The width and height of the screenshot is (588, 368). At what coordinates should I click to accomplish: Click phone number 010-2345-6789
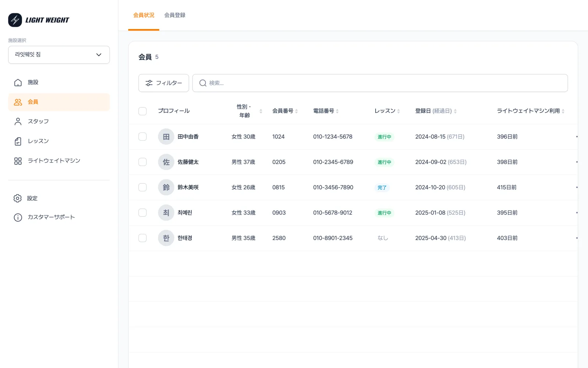(333, 162)
